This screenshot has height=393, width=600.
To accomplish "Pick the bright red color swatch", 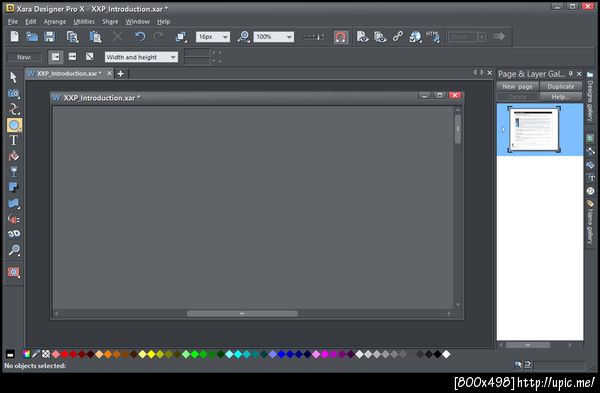I will [64, 354].
